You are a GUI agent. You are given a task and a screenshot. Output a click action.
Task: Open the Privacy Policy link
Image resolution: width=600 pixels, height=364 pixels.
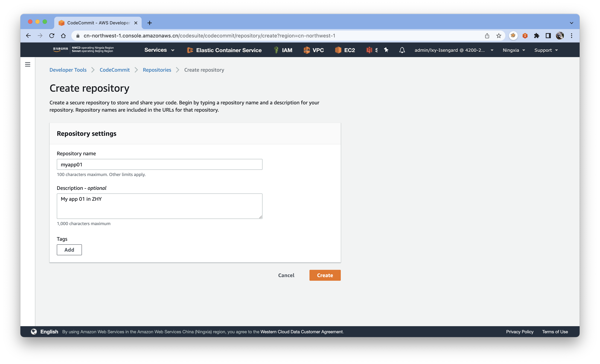520,332
